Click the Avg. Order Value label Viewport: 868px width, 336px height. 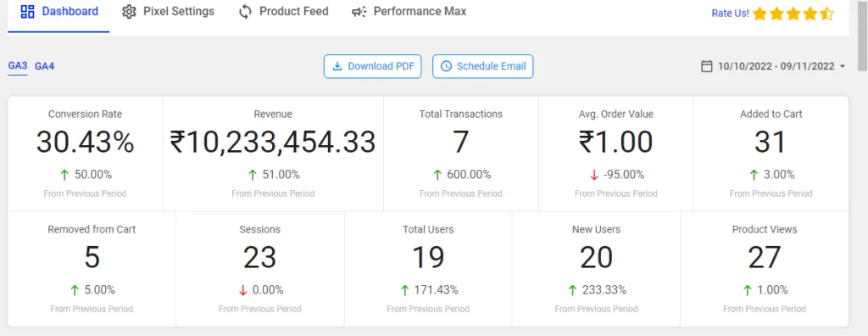coord(616,115)
